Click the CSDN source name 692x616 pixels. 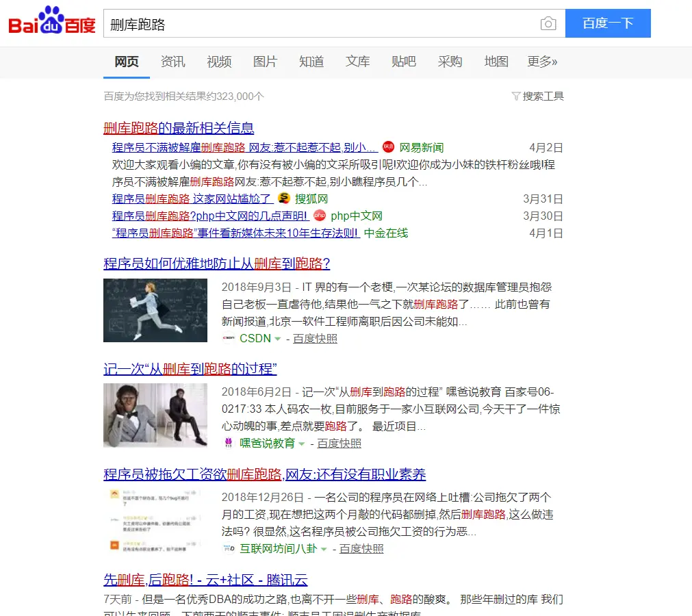(255, 338)
